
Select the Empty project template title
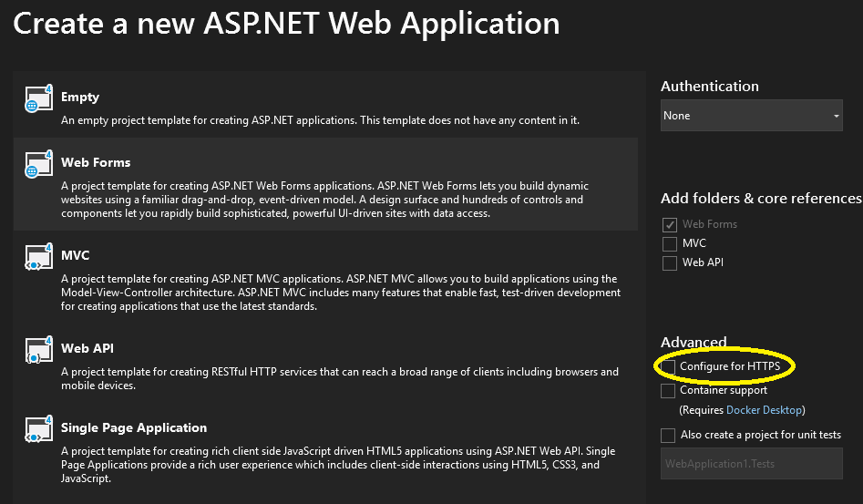80,97
